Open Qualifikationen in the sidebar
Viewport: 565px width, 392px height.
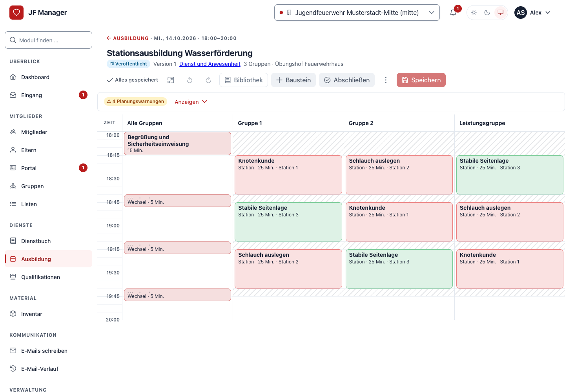click(49, 277)
